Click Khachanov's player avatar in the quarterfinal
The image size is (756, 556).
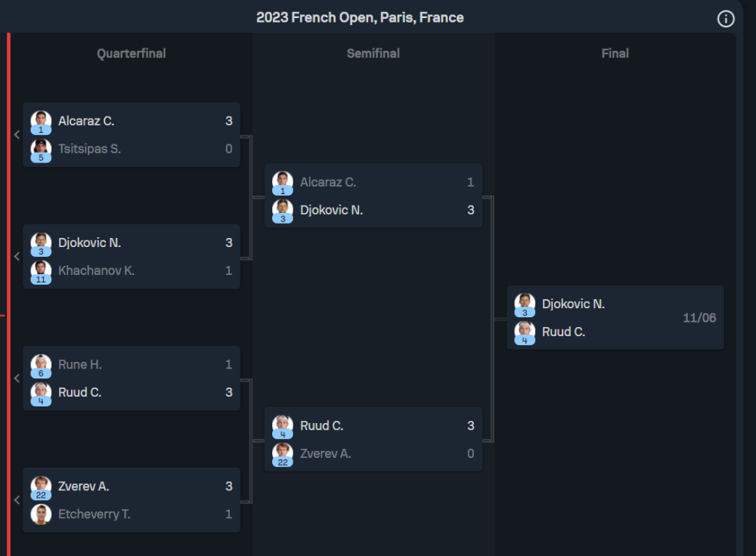(41, 270)
